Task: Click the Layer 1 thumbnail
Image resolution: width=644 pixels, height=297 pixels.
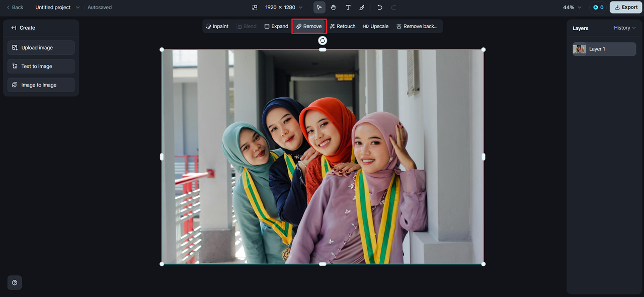Action: coord(580,49)
